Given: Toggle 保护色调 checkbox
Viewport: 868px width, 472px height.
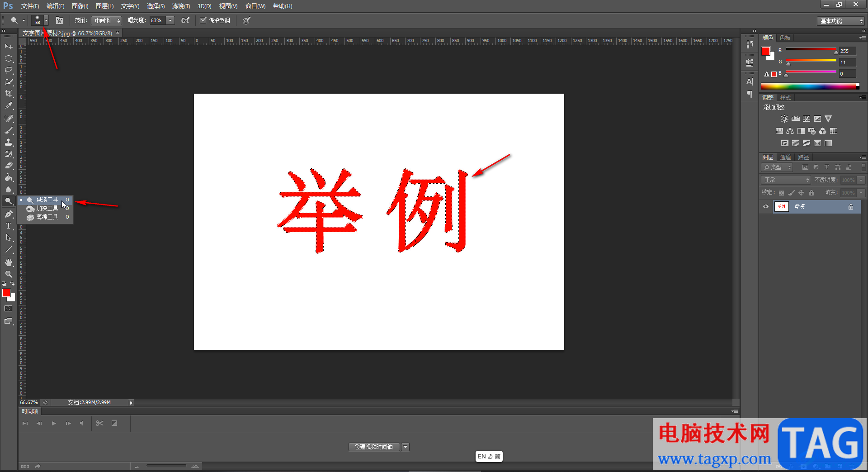Looking at the screenshot, I should (x=203, y=20).
